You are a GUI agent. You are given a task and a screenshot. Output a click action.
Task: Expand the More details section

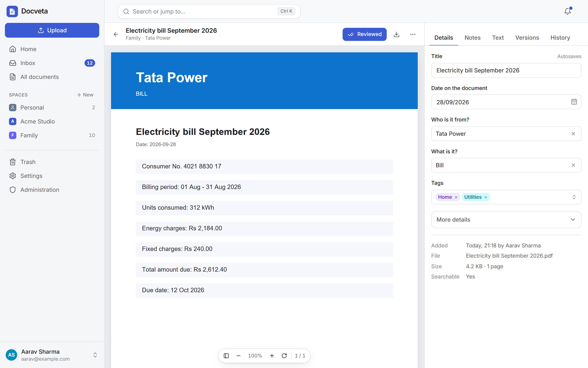coord(506,220)
